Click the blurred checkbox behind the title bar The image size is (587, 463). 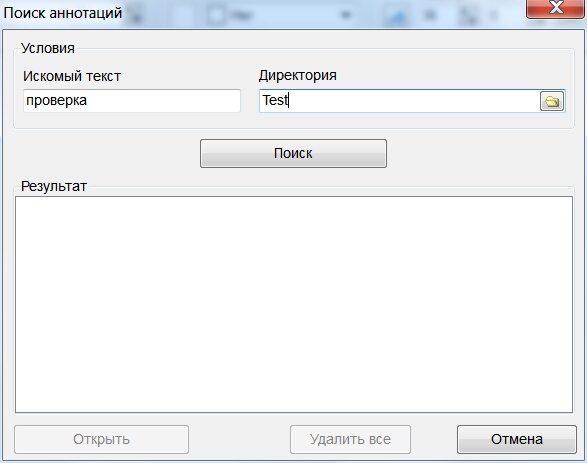point(216,15)
